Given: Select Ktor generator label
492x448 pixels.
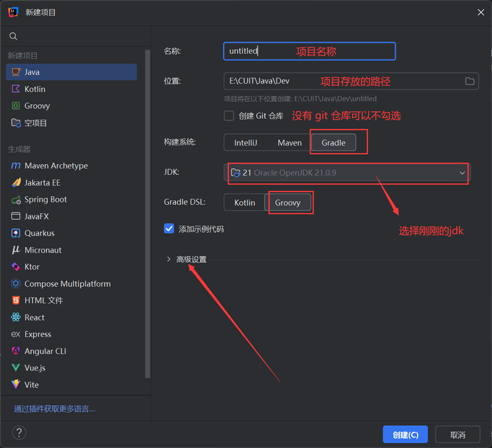Looking at the screenshot, I should [x=32, y=267].
